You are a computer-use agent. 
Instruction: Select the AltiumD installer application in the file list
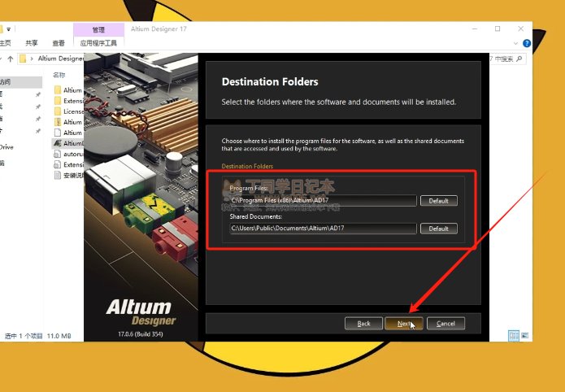click(x=68, y=143)
